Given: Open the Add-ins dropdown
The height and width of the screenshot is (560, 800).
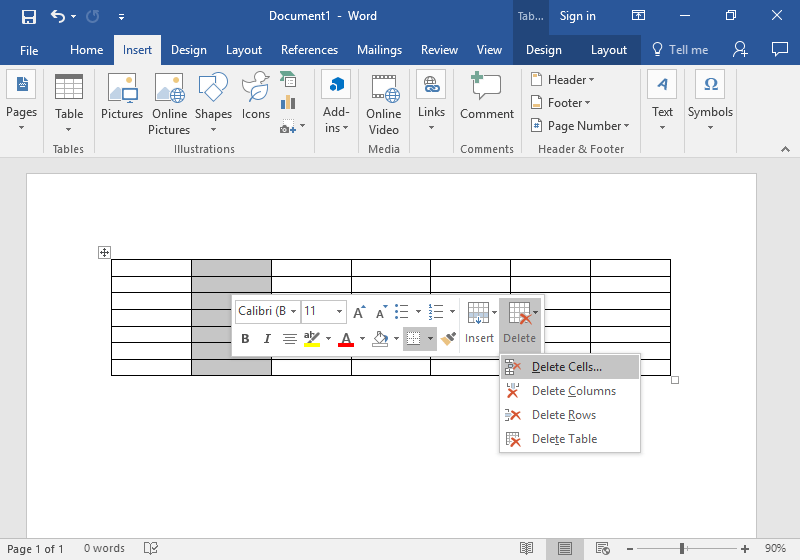Looking at the screenshot, I should tap(336, 102).
